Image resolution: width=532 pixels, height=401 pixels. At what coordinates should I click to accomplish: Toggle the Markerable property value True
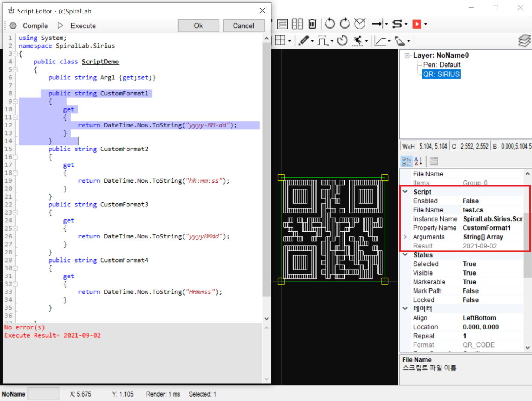(469, 282)
